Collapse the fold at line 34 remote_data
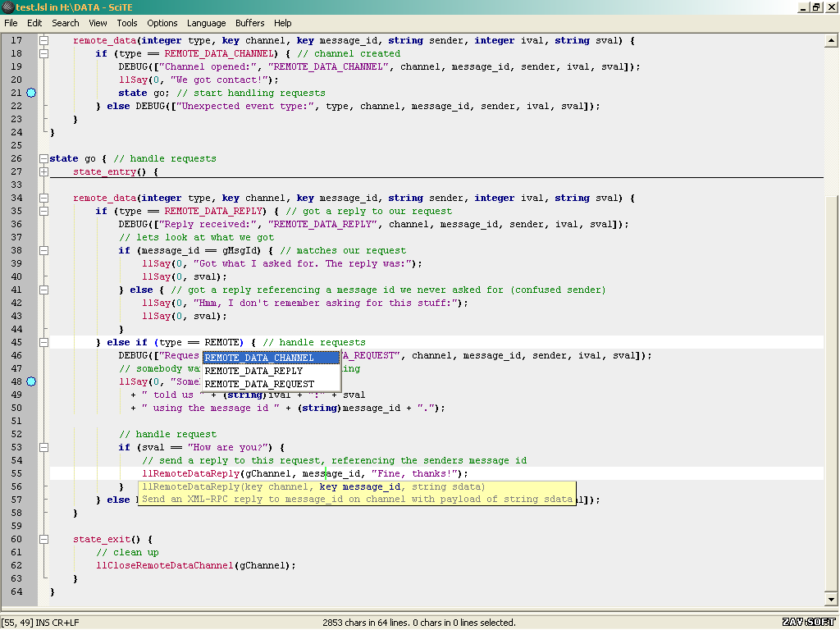 (44, 198)
